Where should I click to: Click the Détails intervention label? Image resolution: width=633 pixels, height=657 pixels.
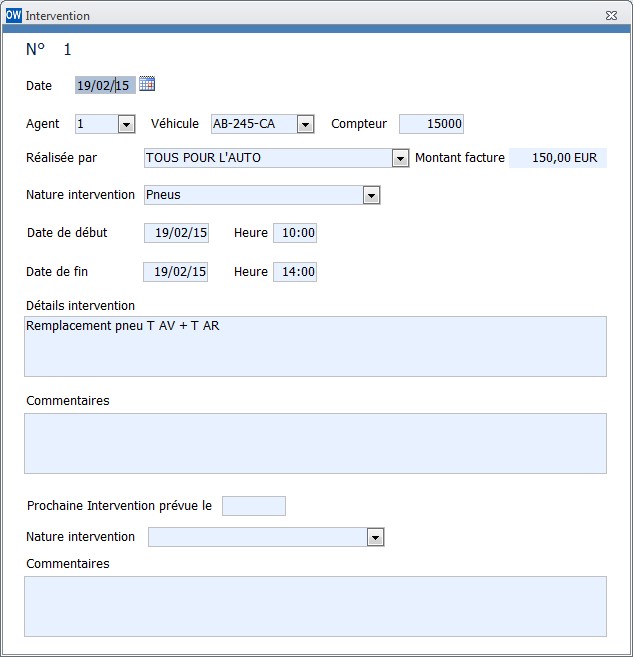80,306
